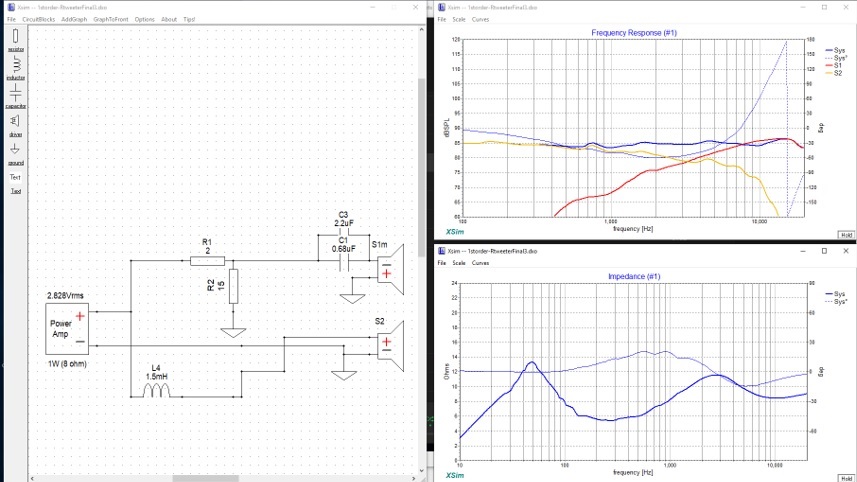Click Sys legend entry in Frequency Response
Image resolution: width=857 pixels, height=482 pixels.
pos(836,50)
